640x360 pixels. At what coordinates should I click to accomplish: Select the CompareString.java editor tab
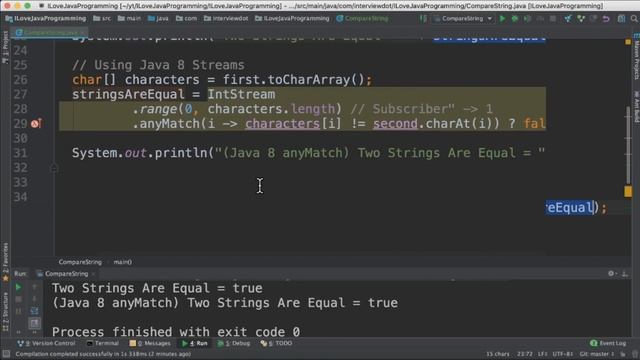click(x=50, y=32)
